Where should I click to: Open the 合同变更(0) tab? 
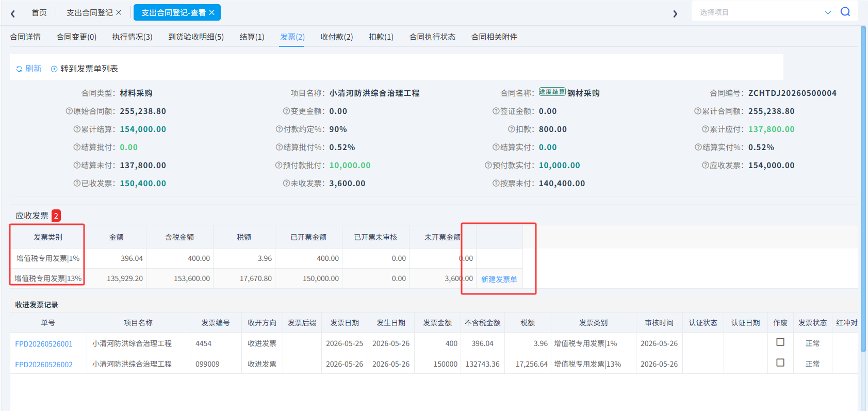point(76,37)
